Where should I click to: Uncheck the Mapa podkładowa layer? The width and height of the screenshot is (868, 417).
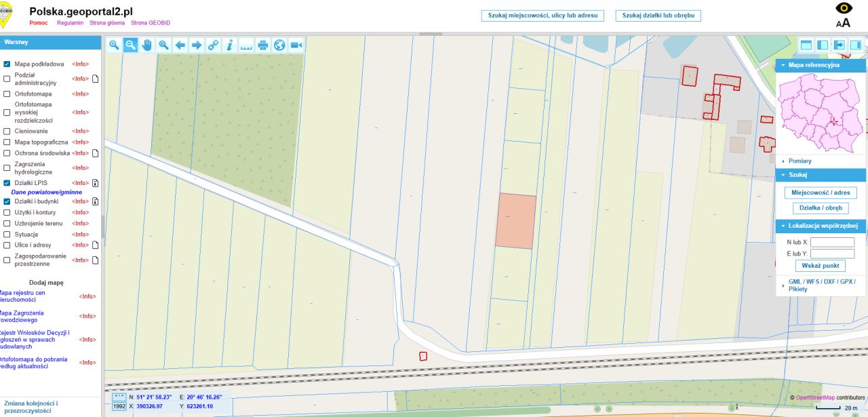[7, 64]
